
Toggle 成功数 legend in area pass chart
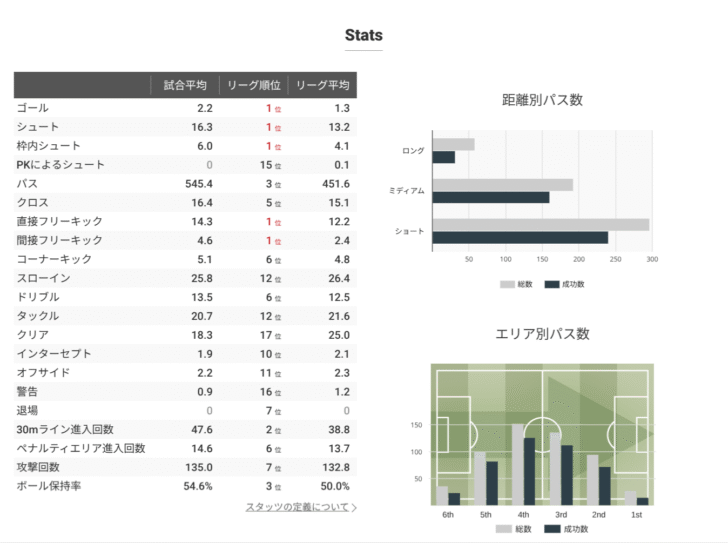tap(566, 529)
